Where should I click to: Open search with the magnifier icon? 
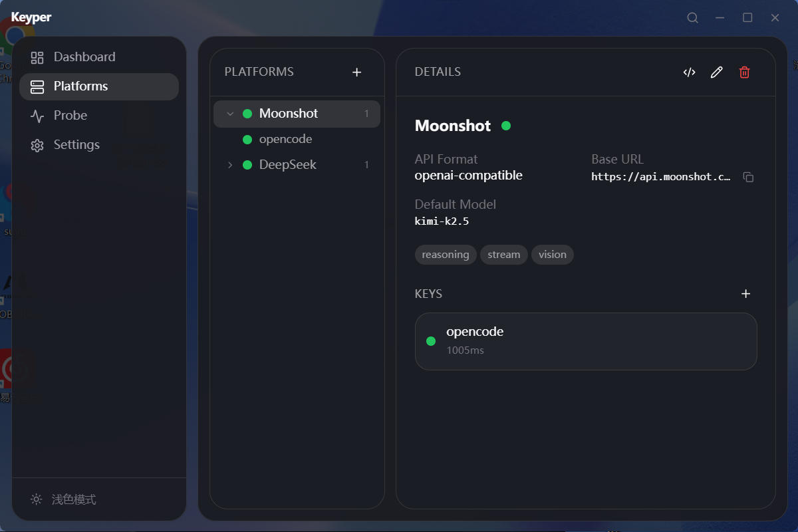(692, 18)
